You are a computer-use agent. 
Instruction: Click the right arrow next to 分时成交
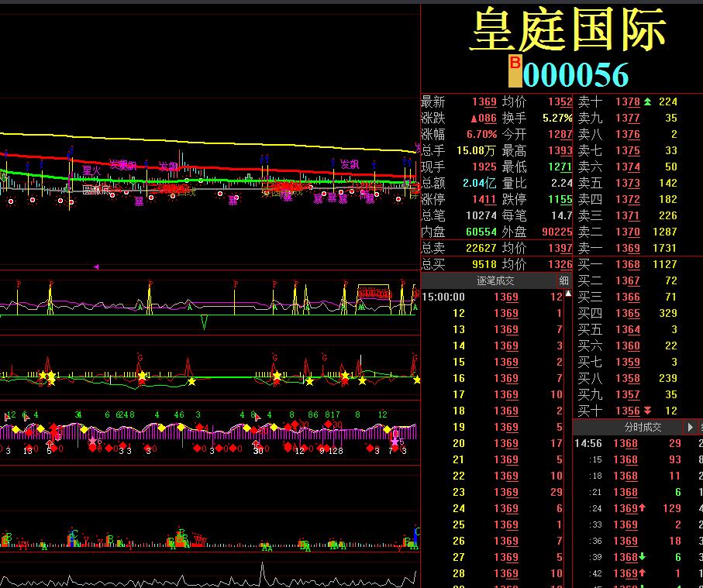coord(691,427)
